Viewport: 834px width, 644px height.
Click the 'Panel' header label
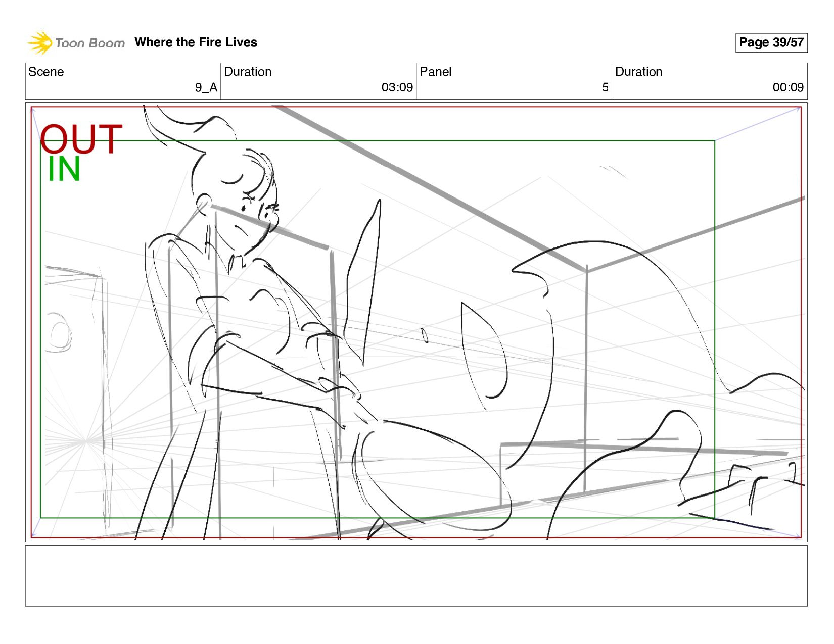pyautogui.click(x=435, y=72)
